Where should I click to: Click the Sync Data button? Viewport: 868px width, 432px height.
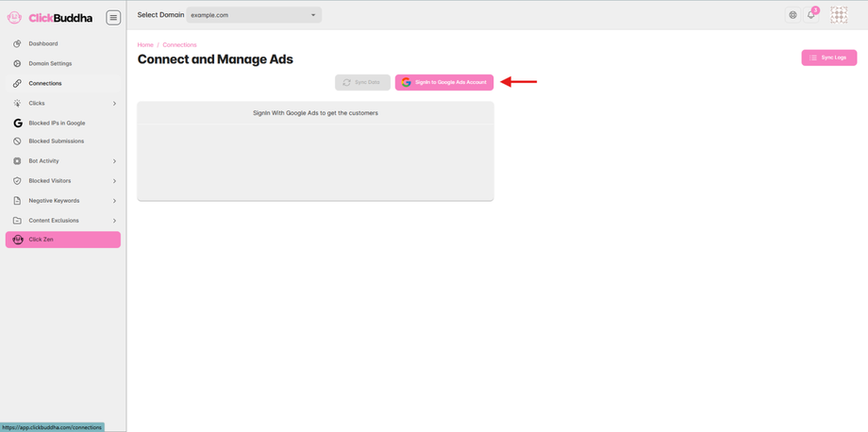[x=362, y=82]
